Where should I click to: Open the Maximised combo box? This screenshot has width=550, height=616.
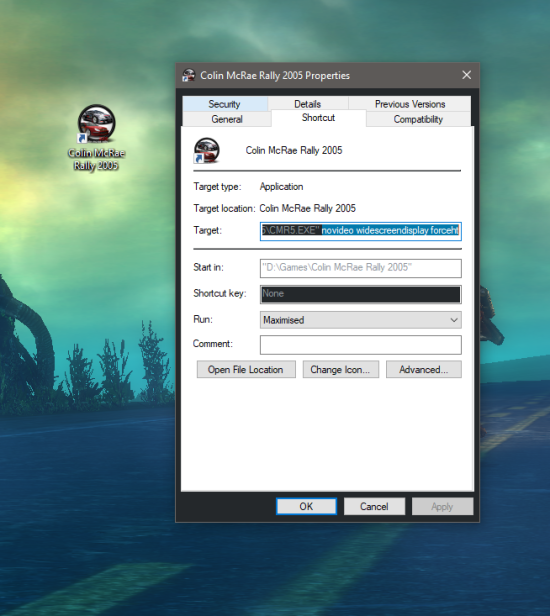tap(361, 320)
